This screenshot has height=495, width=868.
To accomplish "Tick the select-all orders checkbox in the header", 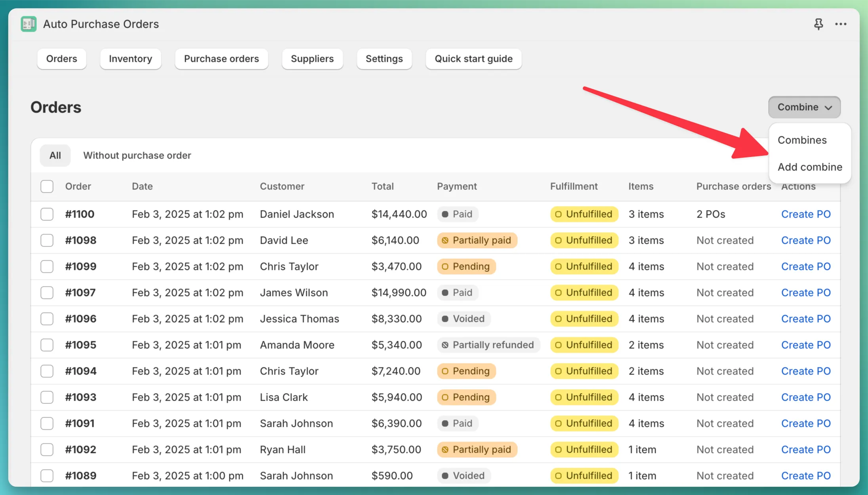I will (47, 186).
